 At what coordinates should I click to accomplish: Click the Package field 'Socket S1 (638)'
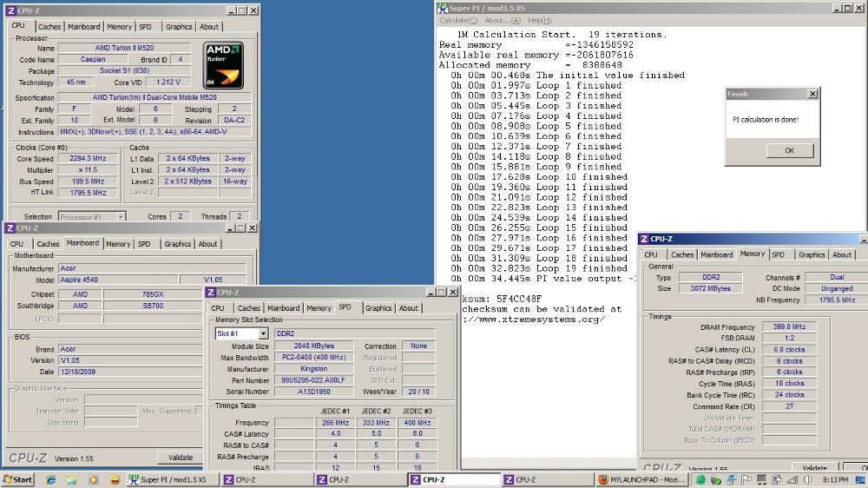(x=124, y=71)
